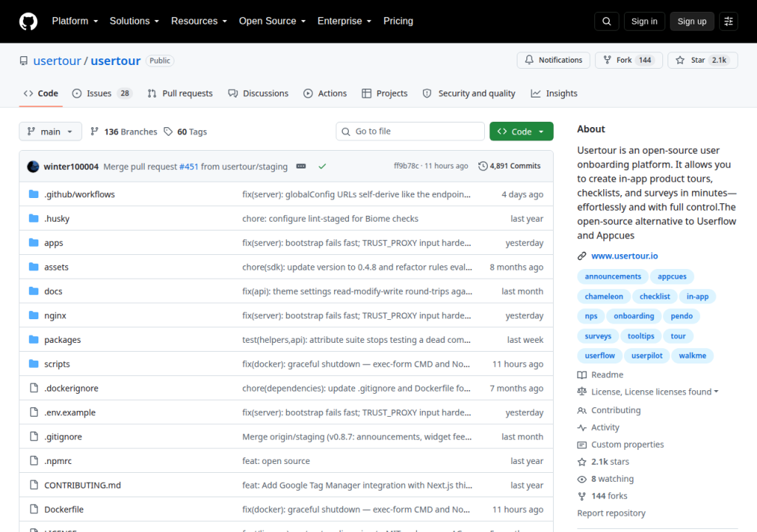Click the apps folder icon

click(x=33, y=242)
